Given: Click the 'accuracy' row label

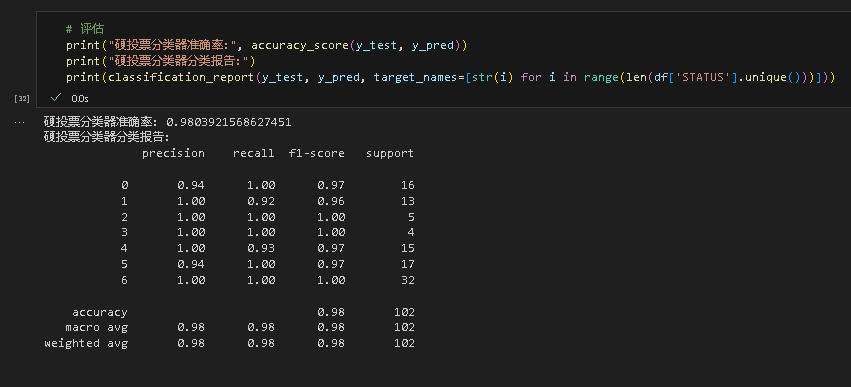Looking at the screenshot, I should pos(100,312).
